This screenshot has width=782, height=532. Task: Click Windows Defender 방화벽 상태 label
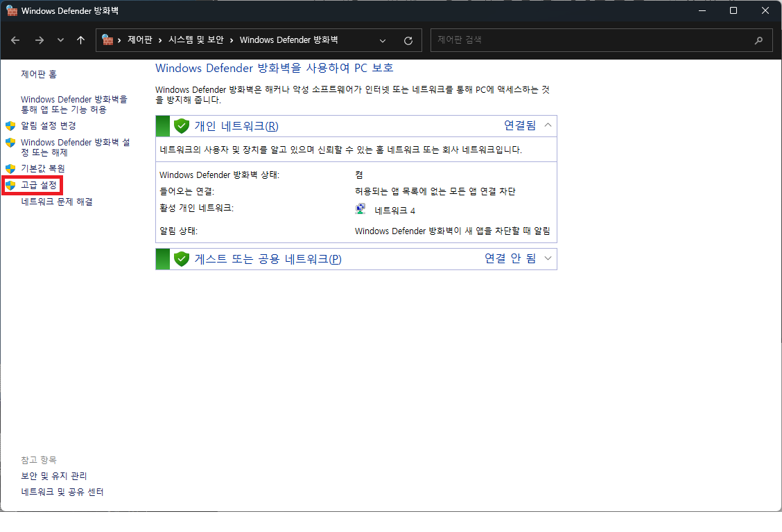220,175
